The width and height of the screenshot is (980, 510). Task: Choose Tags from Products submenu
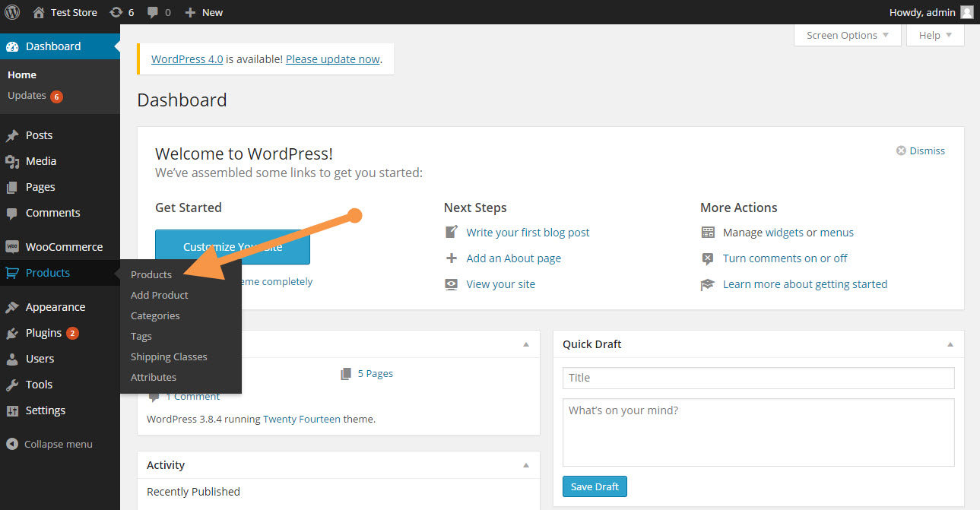click(x=141, y=336)
